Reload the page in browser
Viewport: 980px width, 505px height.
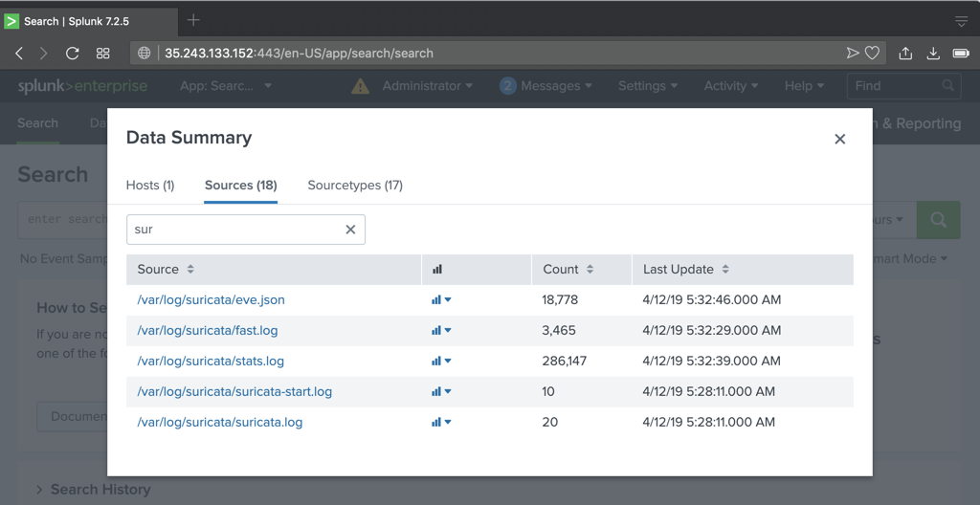(x=72, y=54)
